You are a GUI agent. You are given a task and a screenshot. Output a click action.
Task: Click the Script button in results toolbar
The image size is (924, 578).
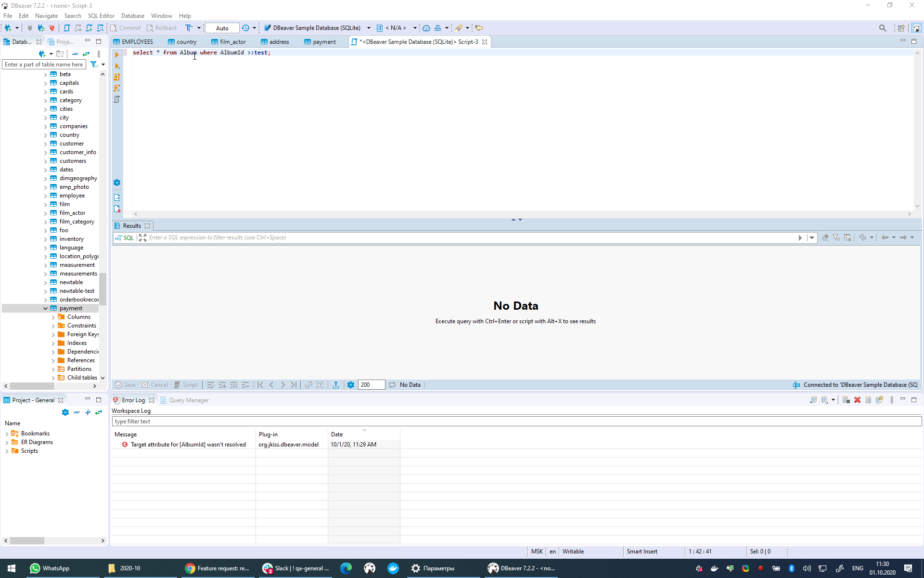[x=186, y=385]
